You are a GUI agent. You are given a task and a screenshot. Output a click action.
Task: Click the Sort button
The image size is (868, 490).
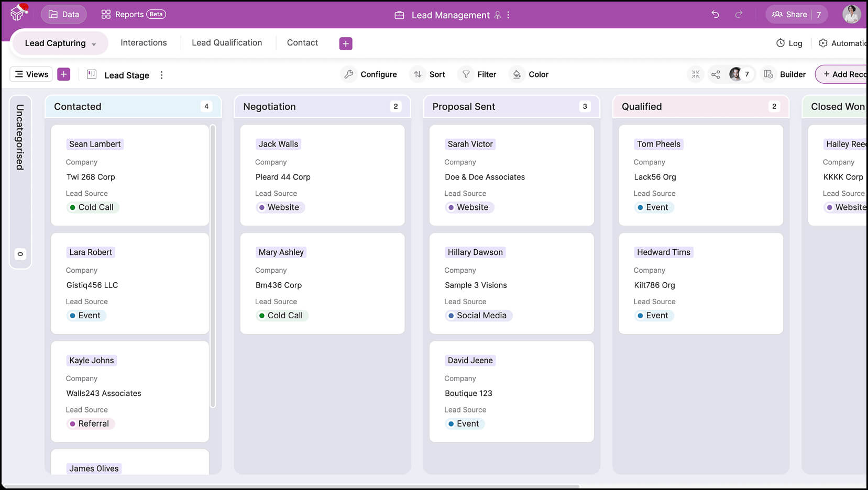click(x=430, y=74)
